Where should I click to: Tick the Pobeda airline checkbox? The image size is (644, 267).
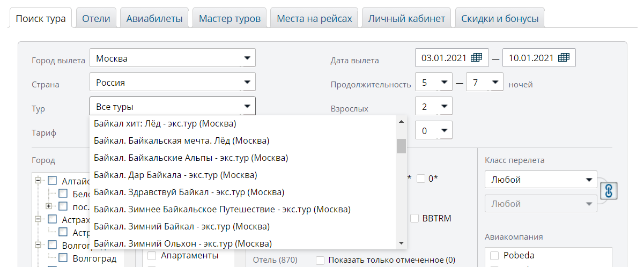point(494,255)
